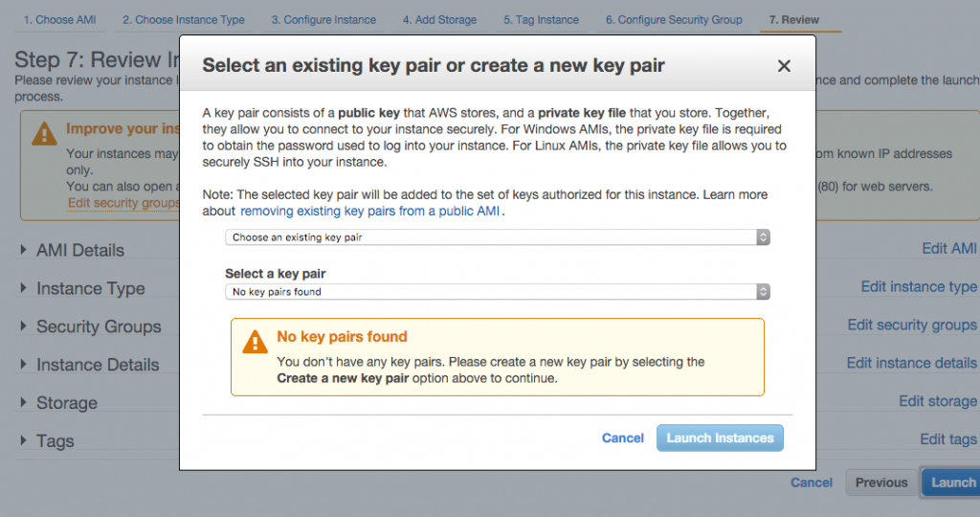Expand the Tags section arrow
Viewport: 980px width, 517px height.
23,440
